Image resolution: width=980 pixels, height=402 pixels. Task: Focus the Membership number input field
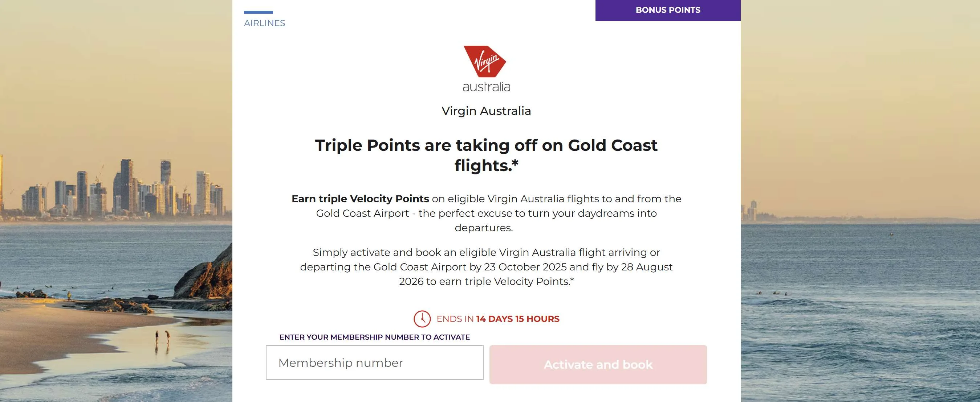(x=374, y=362)
